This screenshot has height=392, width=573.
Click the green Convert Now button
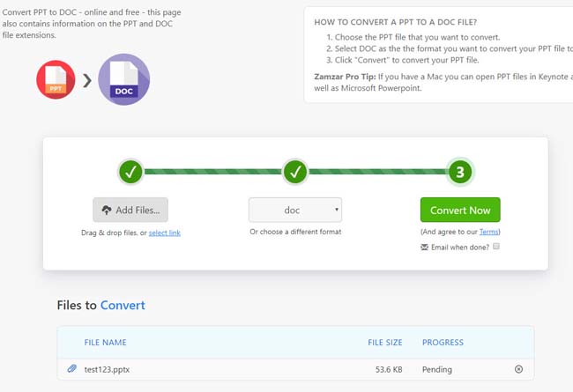[x=460, y=210]
